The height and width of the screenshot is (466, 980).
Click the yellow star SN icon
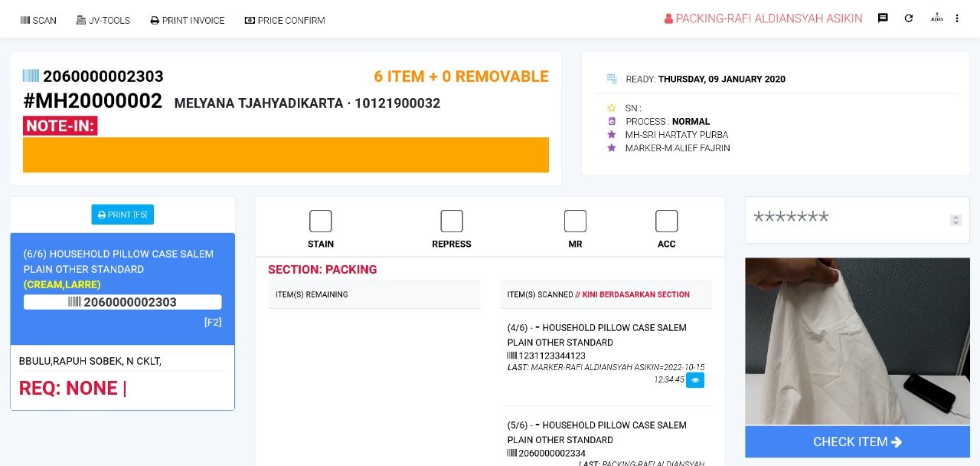click(x=612, y=108)
